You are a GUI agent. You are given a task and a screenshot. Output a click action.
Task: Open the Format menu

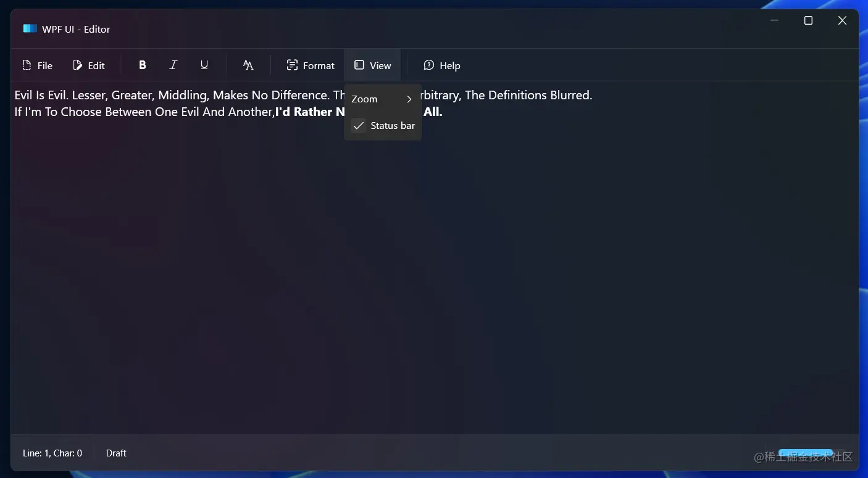point(310,65)
